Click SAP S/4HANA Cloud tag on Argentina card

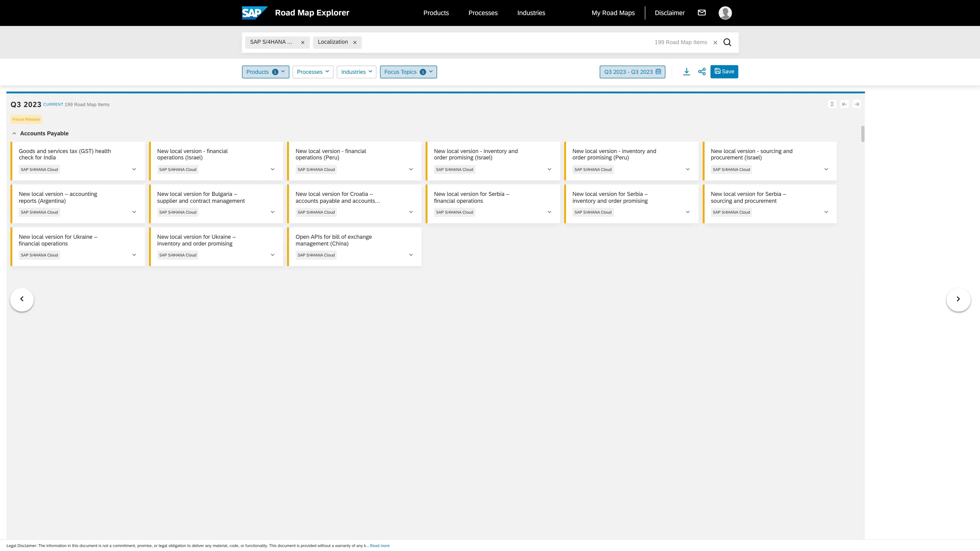39,212
